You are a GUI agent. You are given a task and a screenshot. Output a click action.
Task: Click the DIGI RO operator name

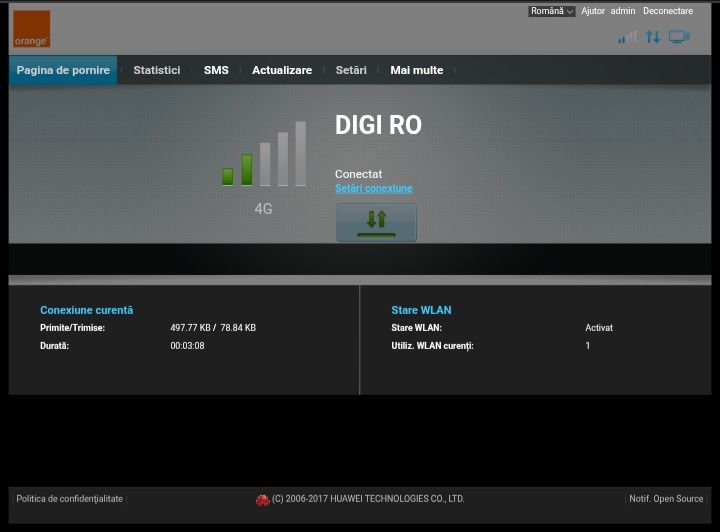click(x=378, y=125)
